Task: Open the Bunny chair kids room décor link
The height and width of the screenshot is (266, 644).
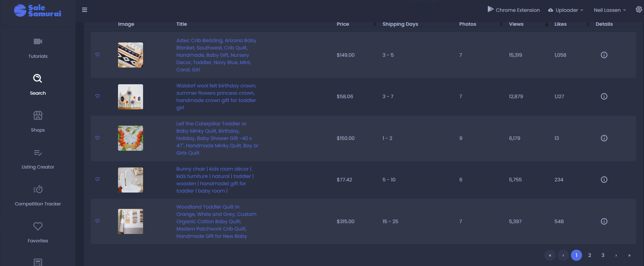Action: 215,180
